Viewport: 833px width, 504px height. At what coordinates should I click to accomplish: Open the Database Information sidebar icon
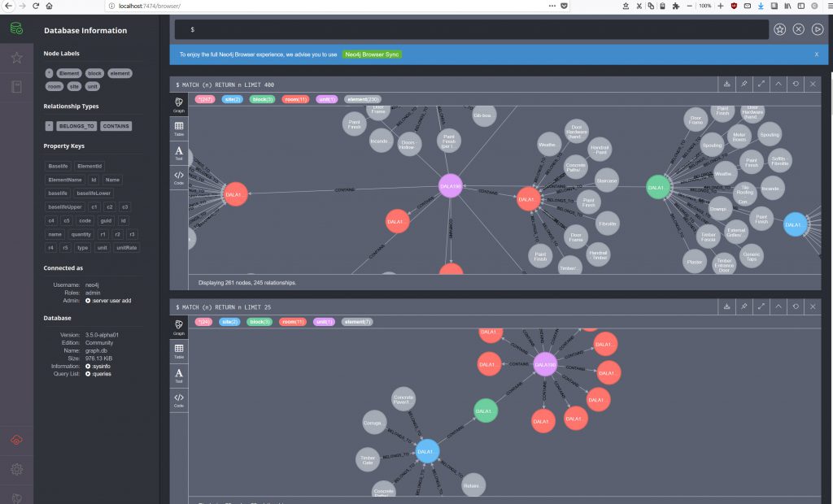(x=16, y=28)
